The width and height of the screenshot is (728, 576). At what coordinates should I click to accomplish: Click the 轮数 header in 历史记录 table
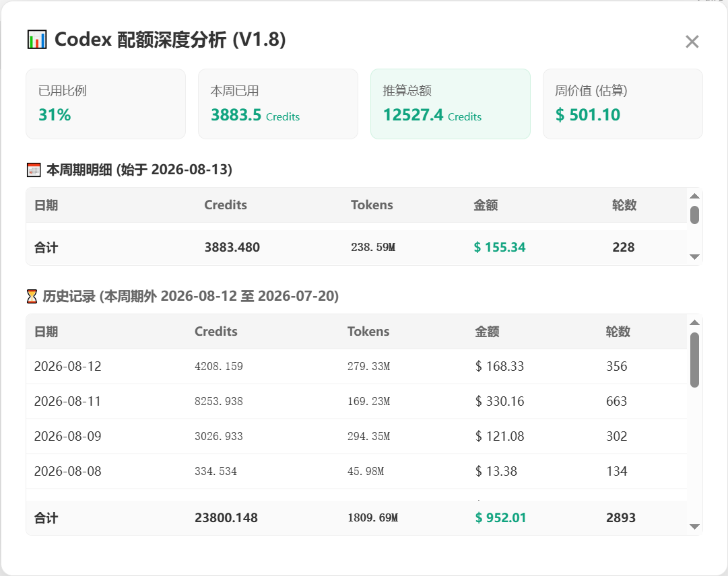pos(618,332)
